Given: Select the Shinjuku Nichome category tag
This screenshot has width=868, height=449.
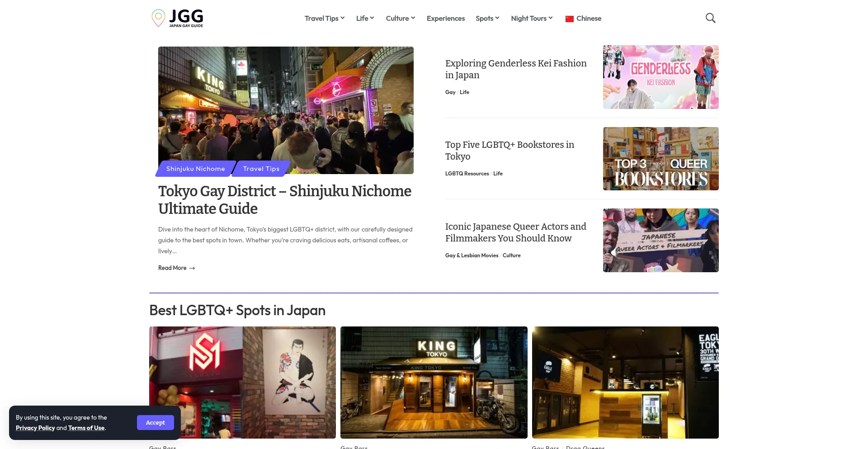Looking at the screenshot, I should point(195,169).
